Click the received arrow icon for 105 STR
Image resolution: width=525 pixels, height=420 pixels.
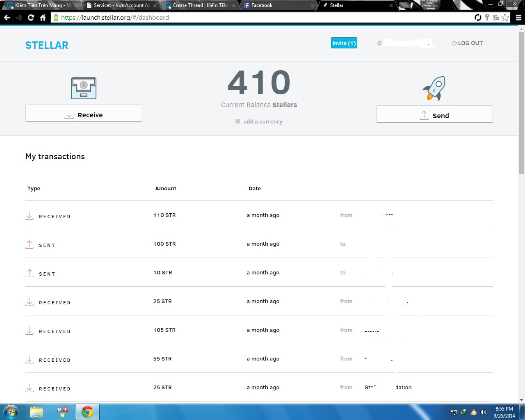[x=30, y=331]
